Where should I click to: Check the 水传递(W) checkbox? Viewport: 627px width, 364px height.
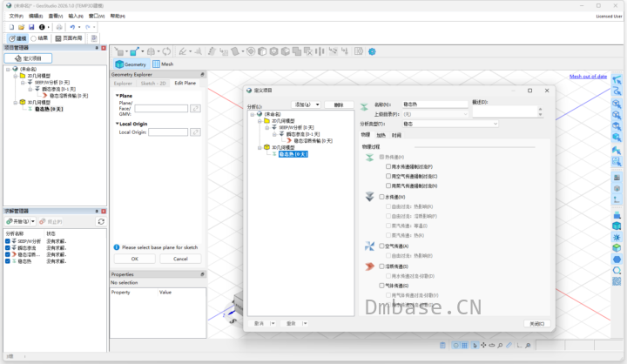click(381, 197)
